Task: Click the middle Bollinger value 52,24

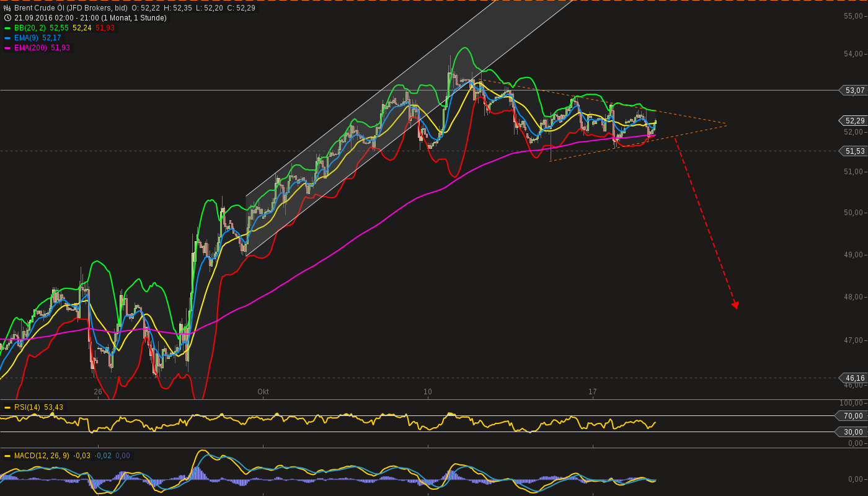Action: coord(82,28)
